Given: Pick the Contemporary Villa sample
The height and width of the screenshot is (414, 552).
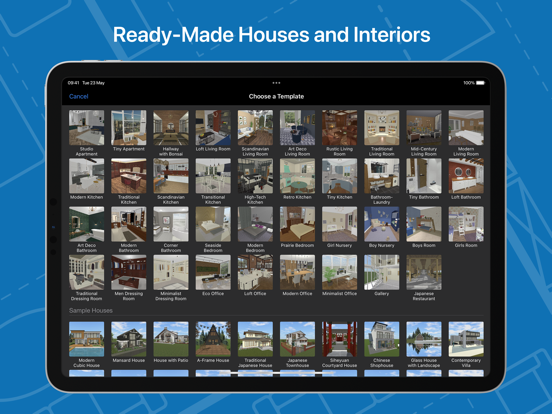Looking at the screenshot, I should [466, 339].
